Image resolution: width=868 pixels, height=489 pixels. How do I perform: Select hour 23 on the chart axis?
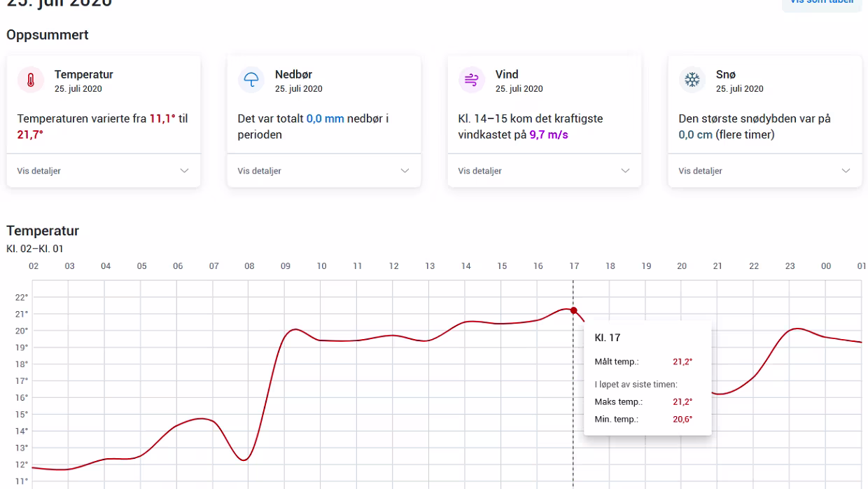[790, 266]
